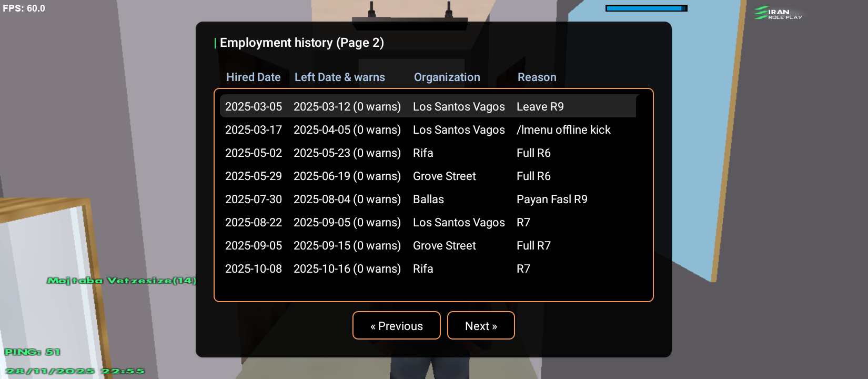
Task: Select Grove Street row hired 2025-05-29
Action: pyautogui.click(x=427, y=176)
